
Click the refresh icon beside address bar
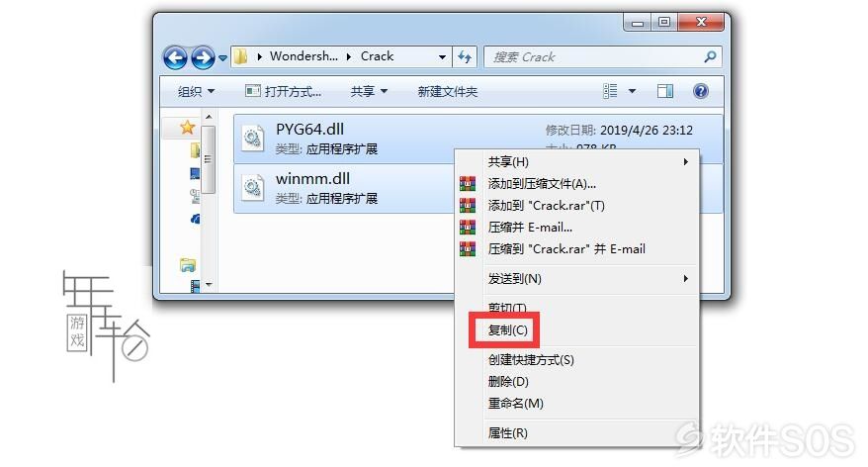465,56
